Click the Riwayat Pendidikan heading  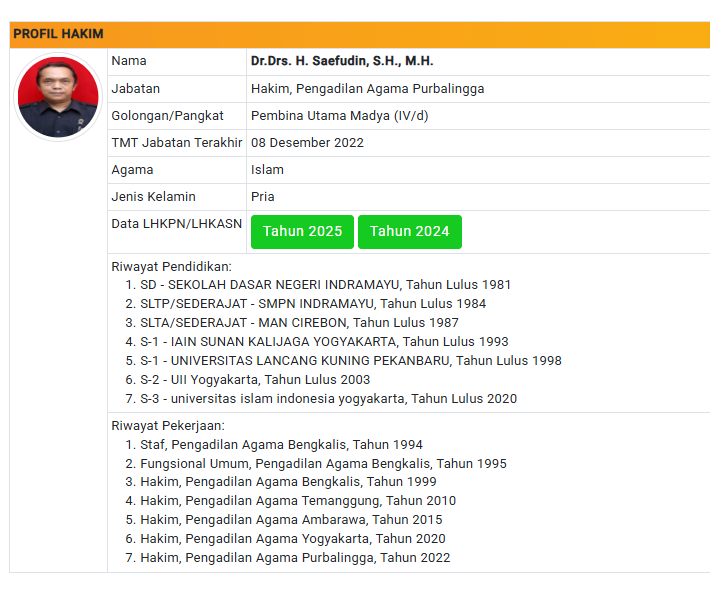(x=171, y=266)
